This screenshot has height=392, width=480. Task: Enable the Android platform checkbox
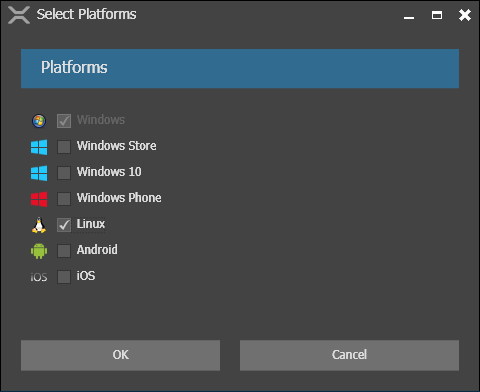[64, 251]
